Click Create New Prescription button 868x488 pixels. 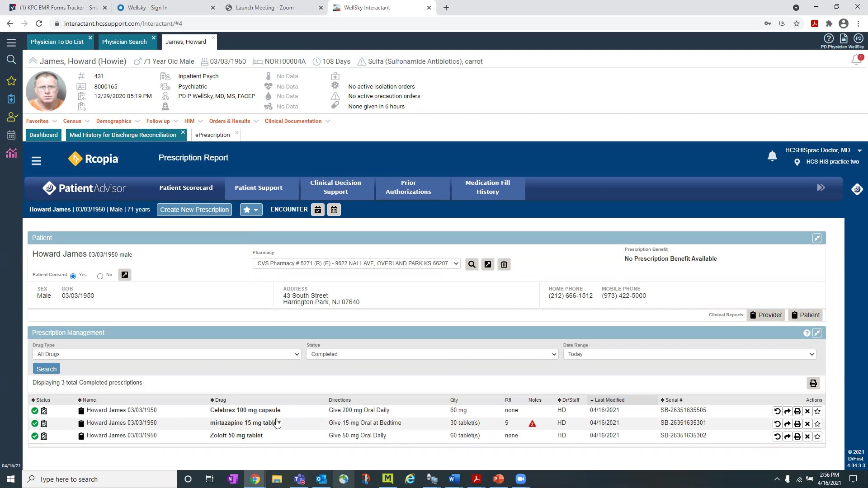coord(194,210)
